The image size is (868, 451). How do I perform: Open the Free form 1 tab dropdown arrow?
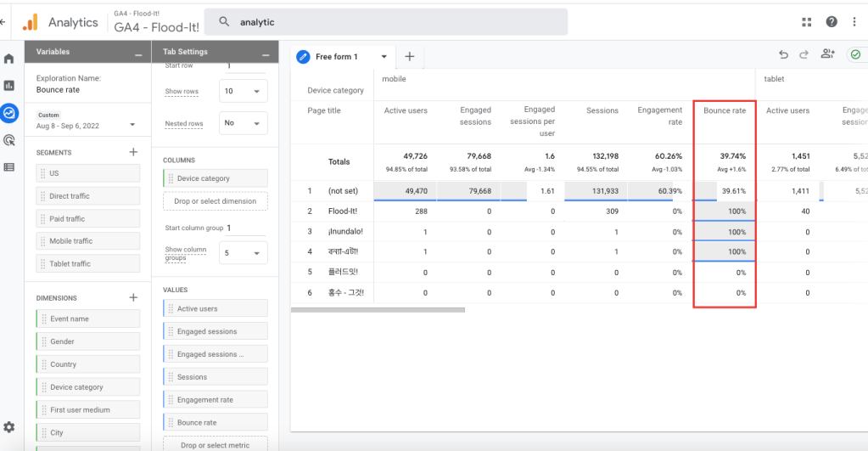tap(384, 57)
